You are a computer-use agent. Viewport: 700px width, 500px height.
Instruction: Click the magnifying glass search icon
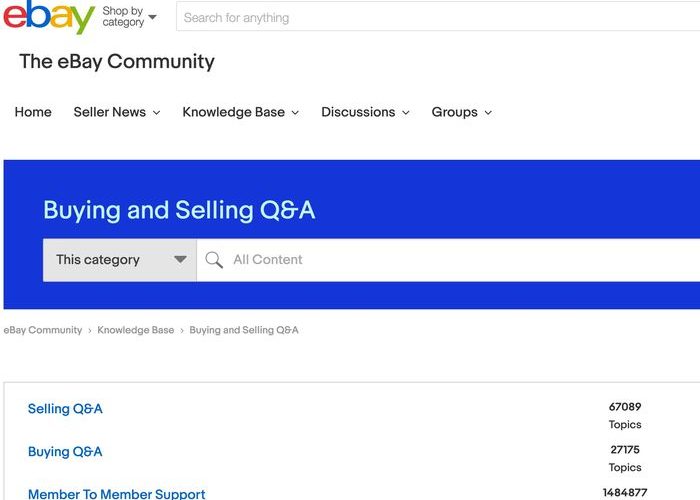click(213, 260)
